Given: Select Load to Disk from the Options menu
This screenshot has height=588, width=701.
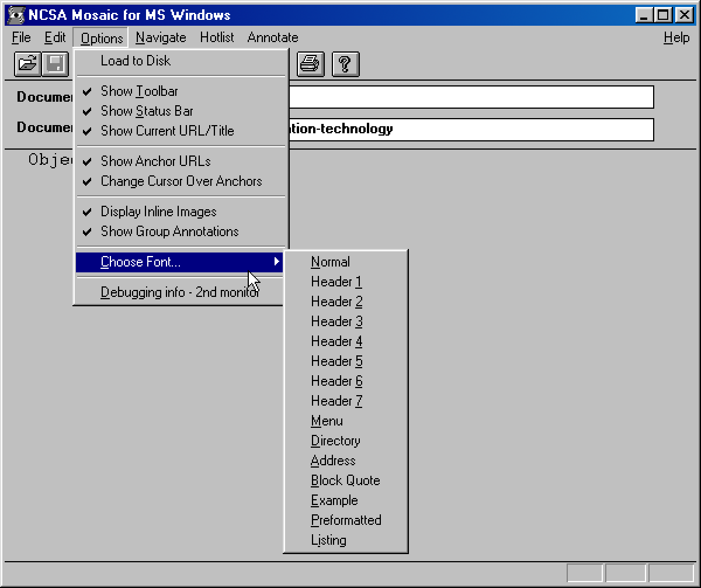Looking at the screenshot, I should point(136,61).
